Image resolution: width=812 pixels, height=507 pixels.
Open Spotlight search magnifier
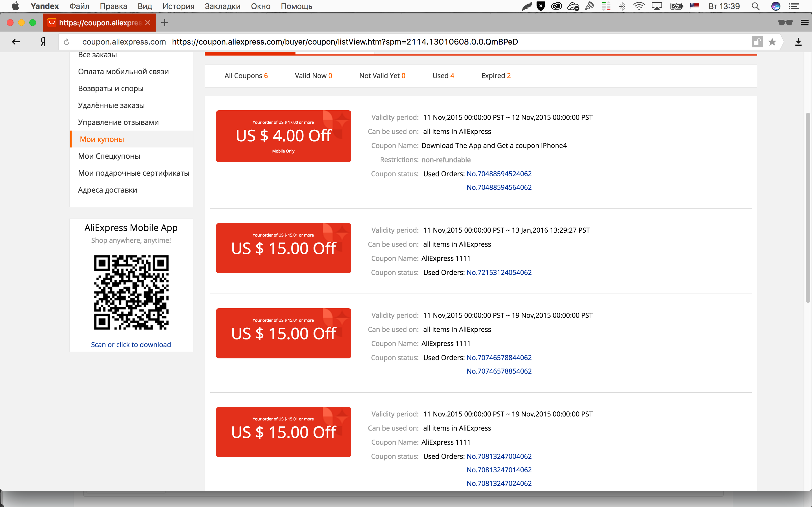[x=755, y=6]
